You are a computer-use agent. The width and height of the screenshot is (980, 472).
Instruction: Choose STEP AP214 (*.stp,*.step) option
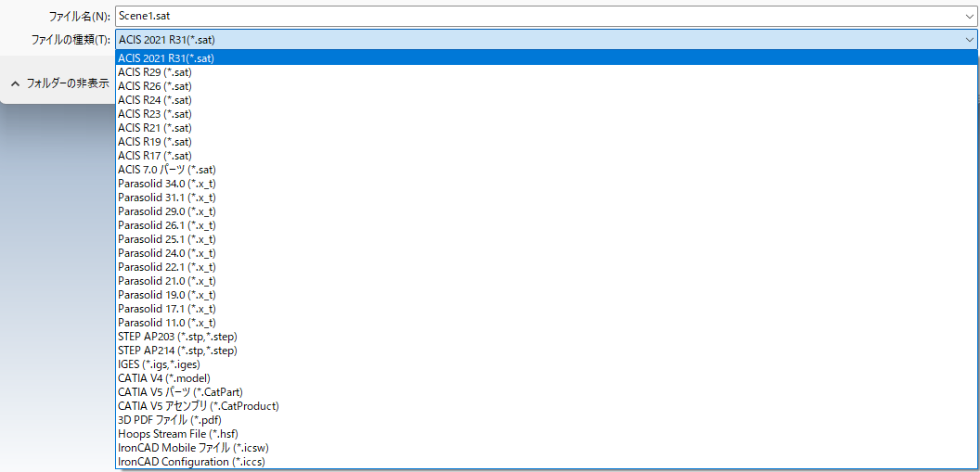[x=177, y=351]
